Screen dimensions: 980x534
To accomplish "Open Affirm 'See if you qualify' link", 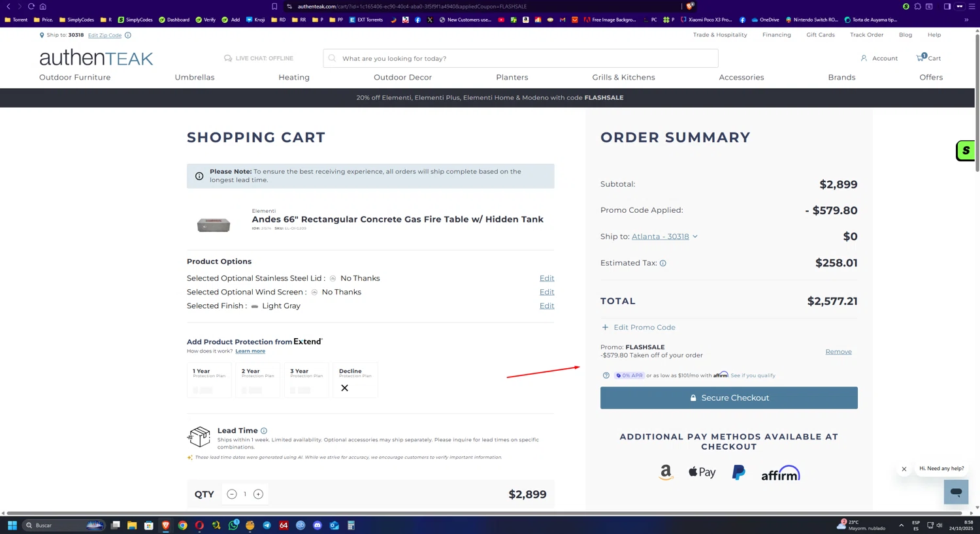I will click(753, 376).
